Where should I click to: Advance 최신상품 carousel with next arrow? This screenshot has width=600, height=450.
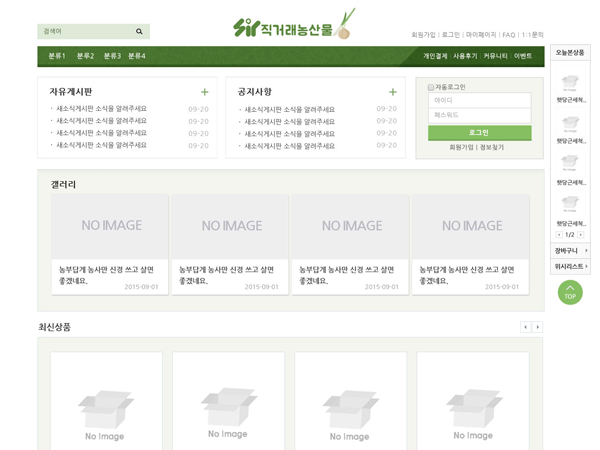[x=537, y=327]
